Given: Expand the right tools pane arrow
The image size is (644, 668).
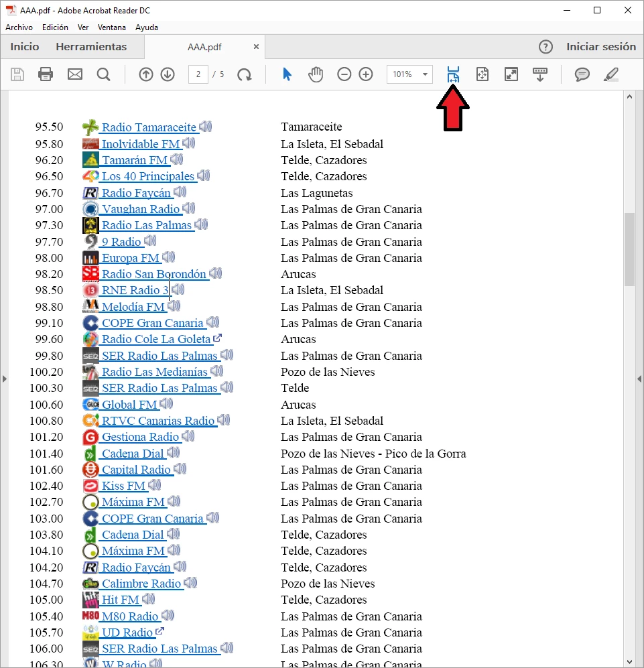Looking at the screenshot, I should [x=639, y=379].
